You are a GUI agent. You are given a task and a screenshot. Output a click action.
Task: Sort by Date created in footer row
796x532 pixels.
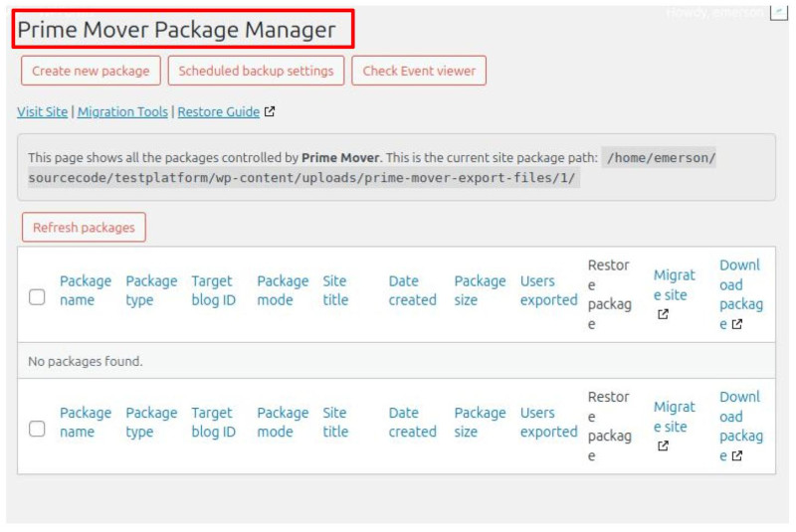412,422
